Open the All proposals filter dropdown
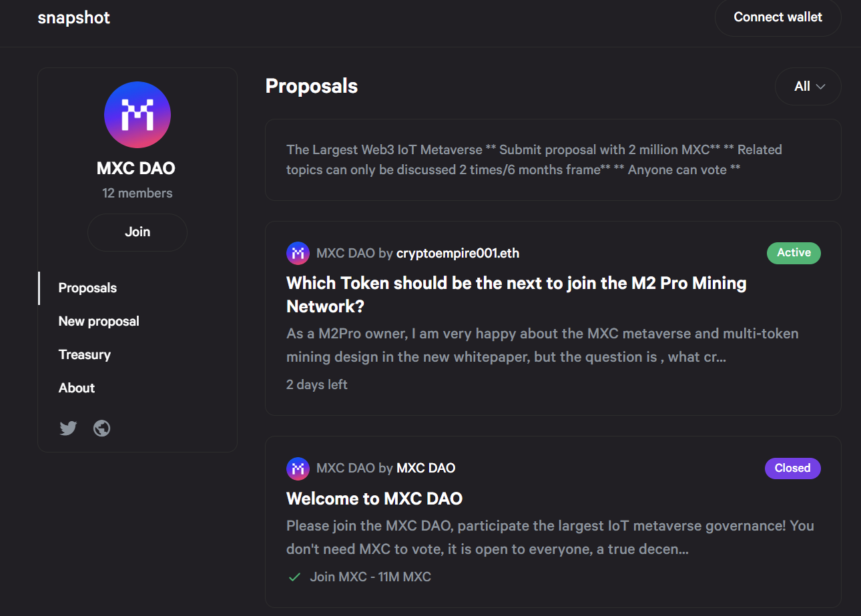Screen dimensions: 861x616 (x=808, y=86)
